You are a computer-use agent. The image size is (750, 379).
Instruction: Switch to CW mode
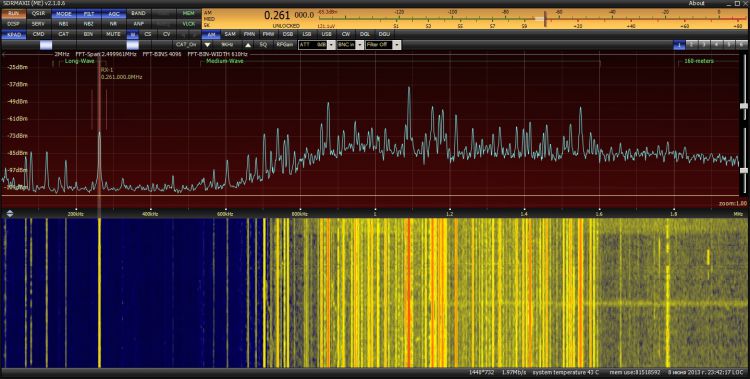click(345, 34)
